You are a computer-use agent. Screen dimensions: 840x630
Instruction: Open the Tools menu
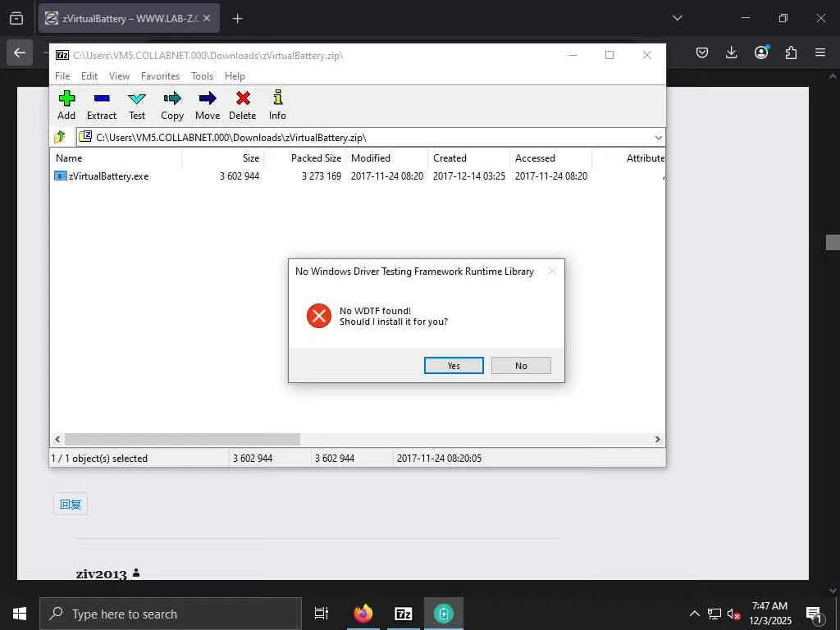pos(203,76)
